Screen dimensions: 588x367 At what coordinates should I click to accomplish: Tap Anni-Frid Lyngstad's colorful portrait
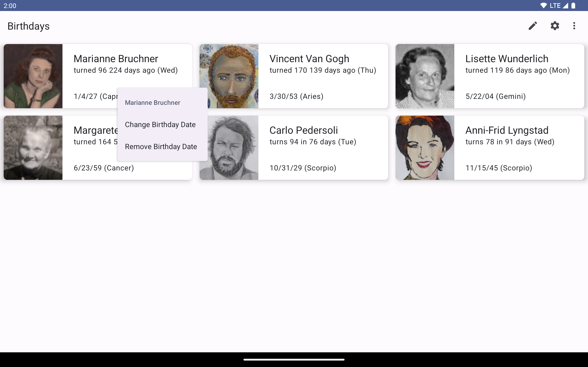[x=425, y=147]
